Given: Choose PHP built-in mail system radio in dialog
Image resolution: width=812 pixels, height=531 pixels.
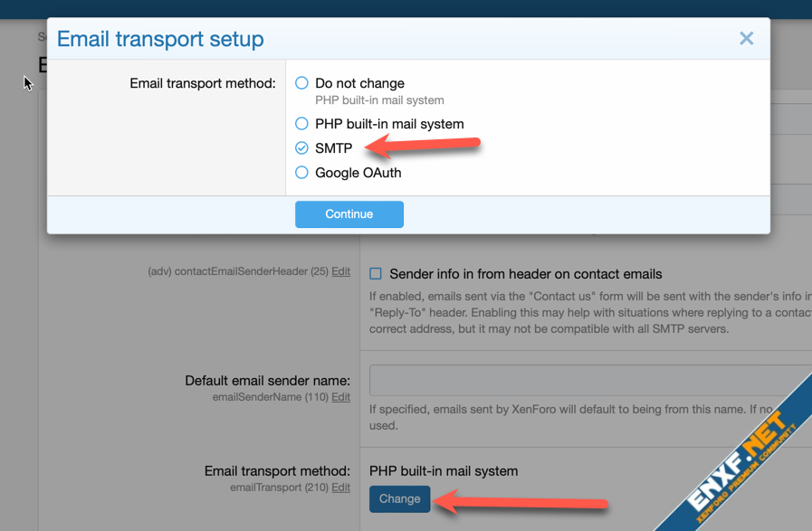Looking at the screenshot, I should tap(302, 124).
